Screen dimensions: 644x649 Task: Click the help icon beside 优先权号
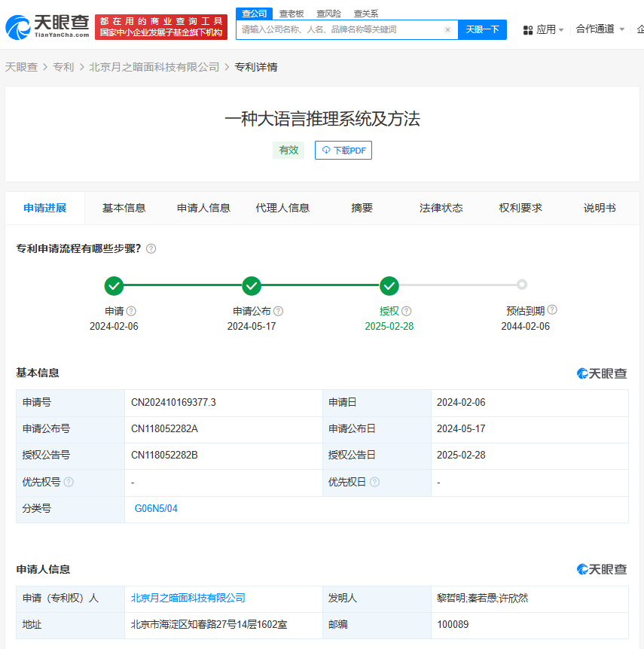tap(69, 482)
